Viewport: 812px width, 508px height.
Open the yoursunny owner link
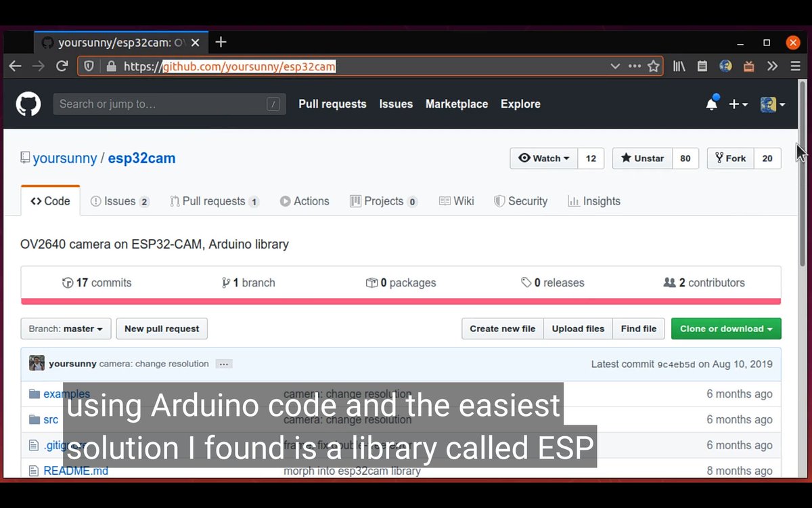[65, 158]
